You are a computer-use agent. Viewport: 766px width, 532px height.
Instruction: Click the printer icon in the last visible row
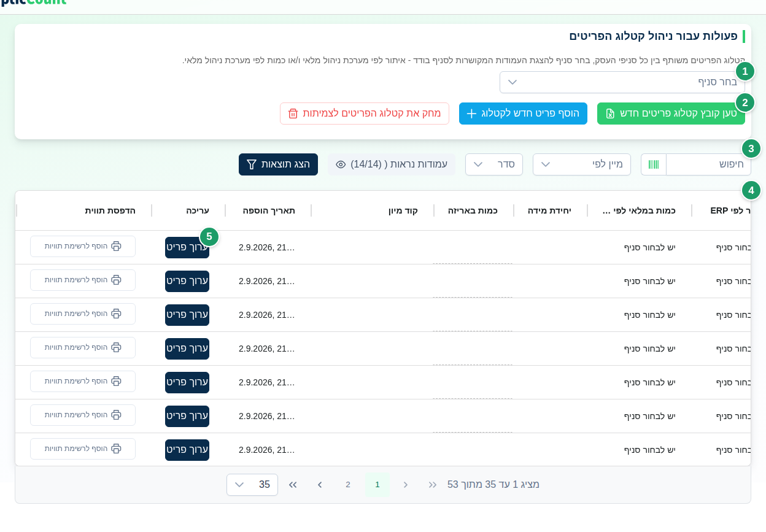116,449
